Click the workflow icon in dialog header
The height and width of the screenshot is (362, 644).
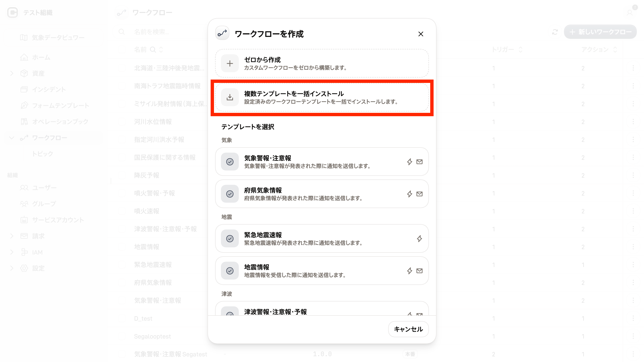(x=222, y=33)
